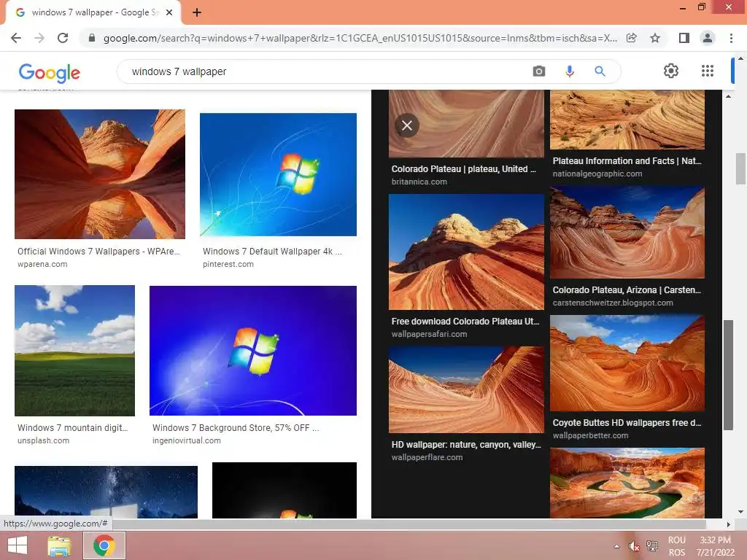Open pinterest.com source link
Viewport: 747px width, 560px height.
[x=228, y=264]
